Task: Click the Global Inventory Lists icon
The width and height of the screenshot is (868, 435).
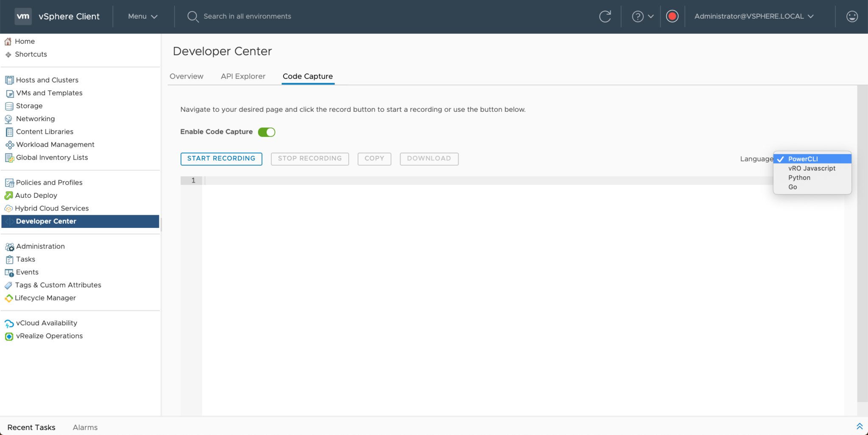Action: coord(9,158)
